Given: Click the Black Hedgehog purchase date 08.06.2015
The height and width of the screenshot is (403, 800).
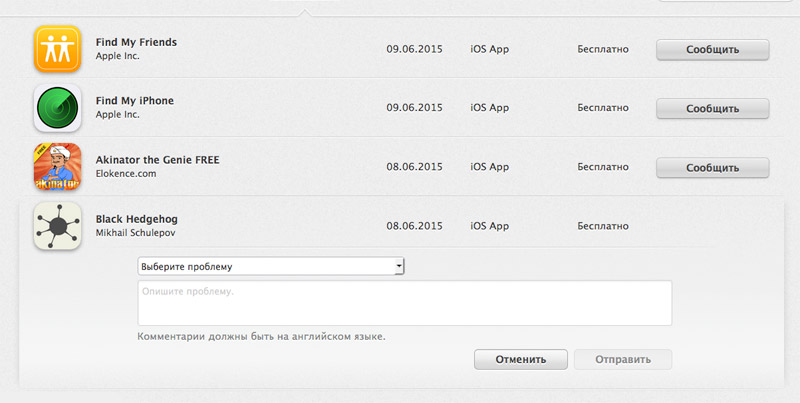Looking at the screenshot, I should (414, 226).
